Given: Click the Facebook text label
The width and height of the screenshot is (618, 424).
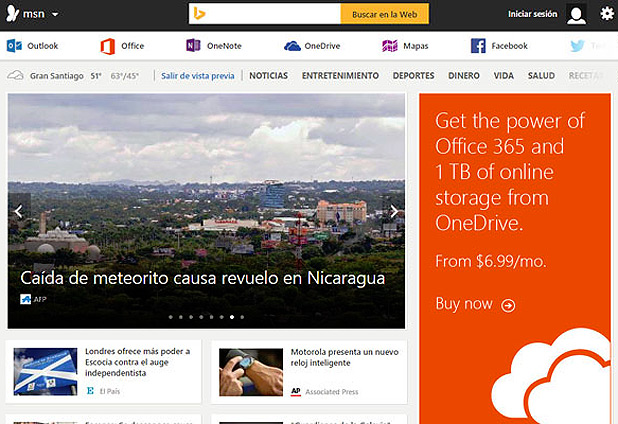Looking at the screenshot, I should [x=509, y=46].
